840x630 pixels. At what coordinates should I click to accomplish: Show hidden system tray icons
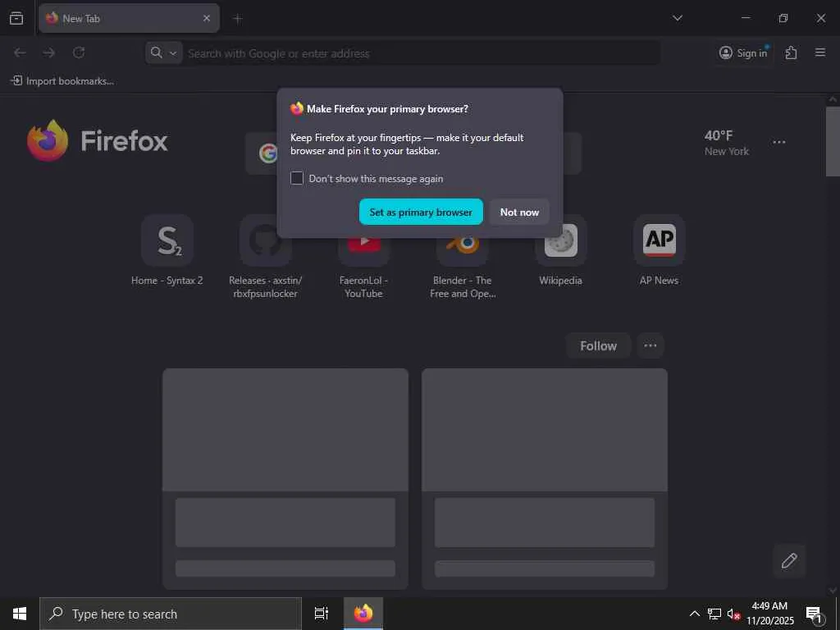[694, 614]
